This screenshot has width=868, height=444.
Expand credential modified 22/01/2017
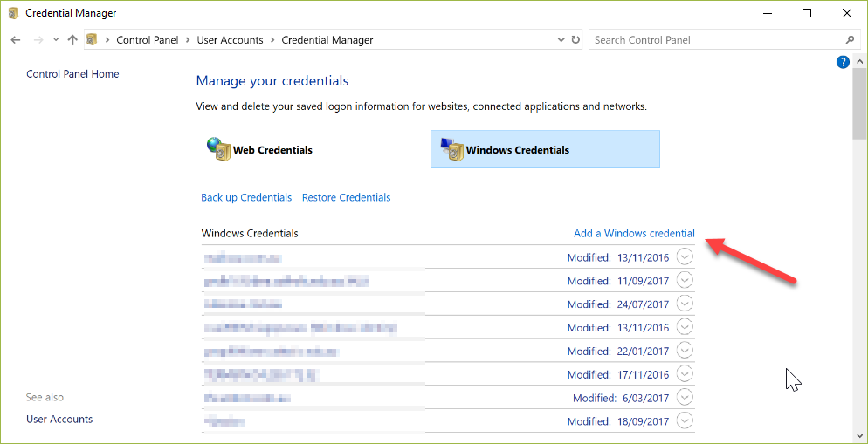click(x=685, y=351)
